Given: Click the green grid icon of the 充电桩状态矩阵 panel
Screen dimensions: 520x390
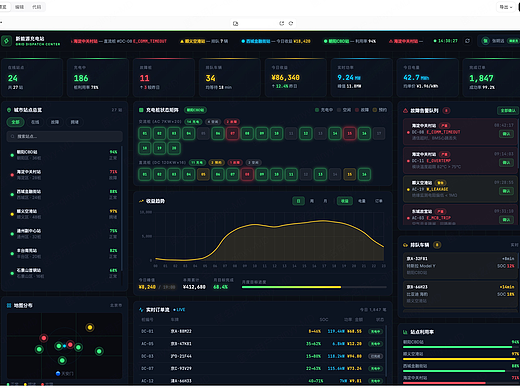Looking at the screenshot, I should tap(141, 110).
